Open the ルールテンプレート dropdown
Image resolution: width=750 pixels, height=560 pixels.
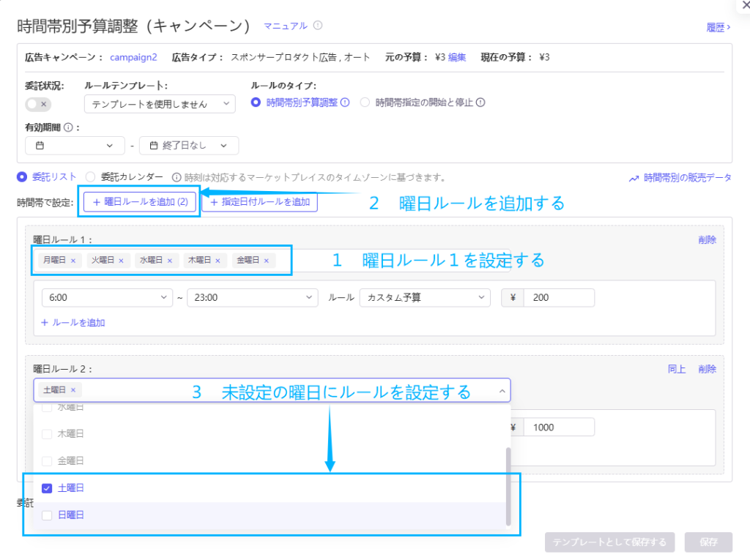pos(160,104)
